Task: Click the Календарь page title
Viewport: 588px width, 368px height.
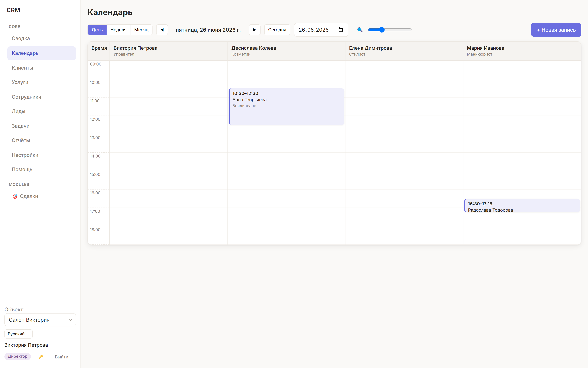Action: tap(110, 12)
